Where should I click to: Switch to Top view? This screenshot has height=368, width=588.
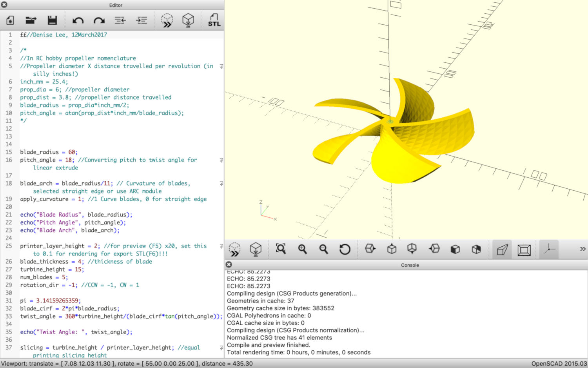tap(392, 249)
